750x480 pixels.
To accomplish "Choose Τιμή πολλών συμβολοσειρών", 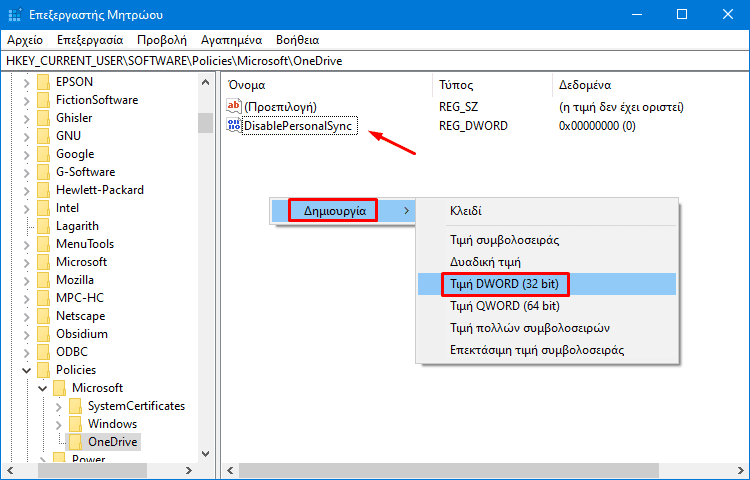I will (547, 328).
